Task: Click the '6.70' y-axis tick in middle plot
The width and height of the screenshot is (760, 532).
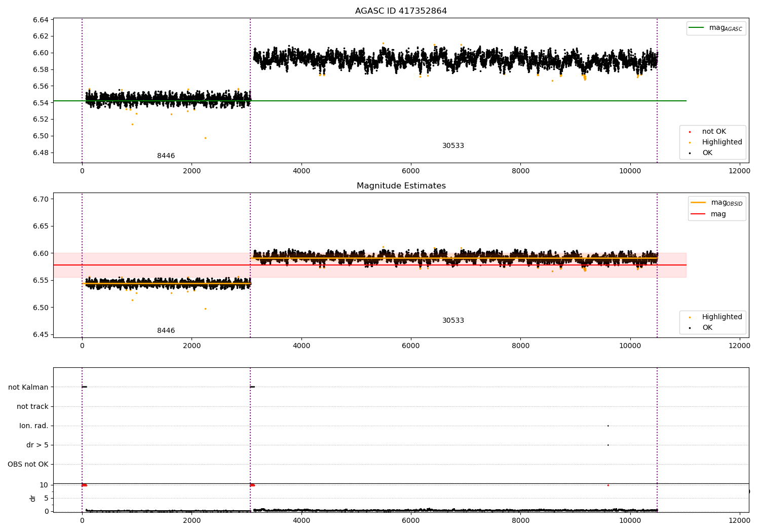Action: point(41,199)
